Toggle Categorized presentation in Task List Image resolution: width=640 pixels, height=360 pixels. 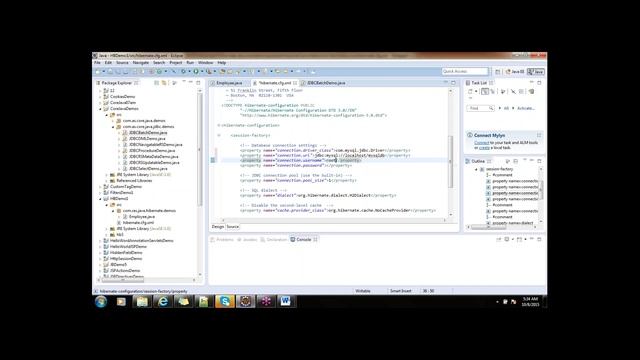tap(484, 92)
